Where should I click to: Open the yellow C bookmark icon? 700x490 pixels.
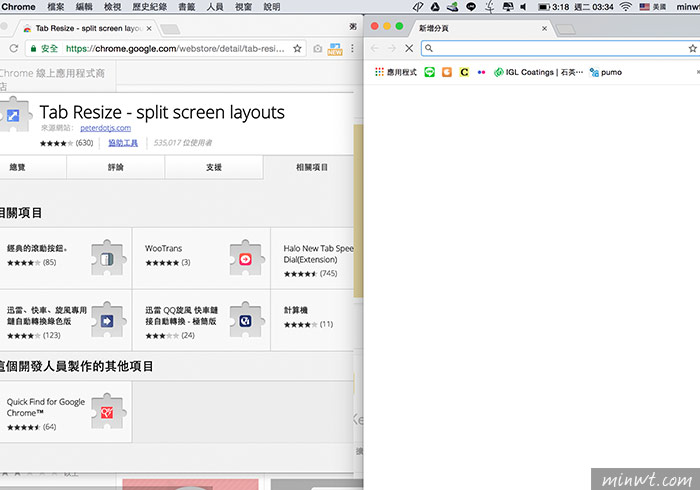[x=464, y=72]
